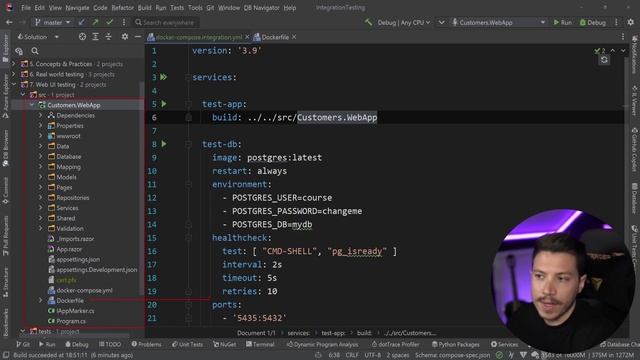
Task: Select the Validation folder
Action: click(x=70, y=229)
